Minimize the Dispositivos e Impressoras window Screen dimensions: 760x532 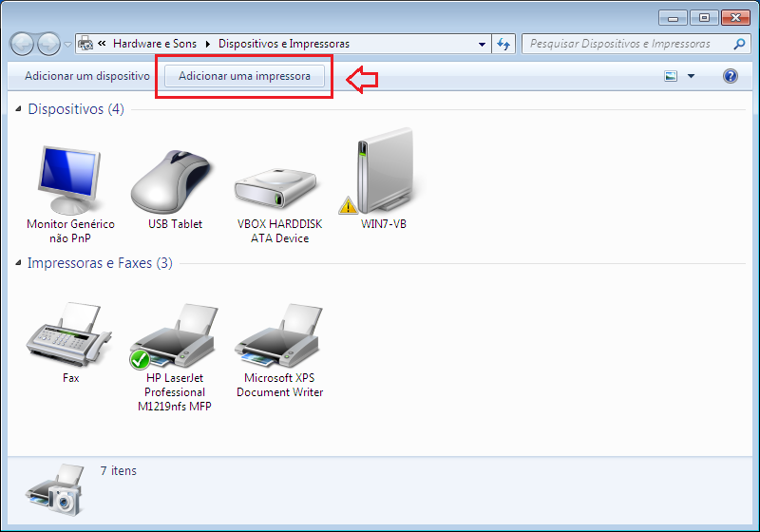click(x=673, y=18)
